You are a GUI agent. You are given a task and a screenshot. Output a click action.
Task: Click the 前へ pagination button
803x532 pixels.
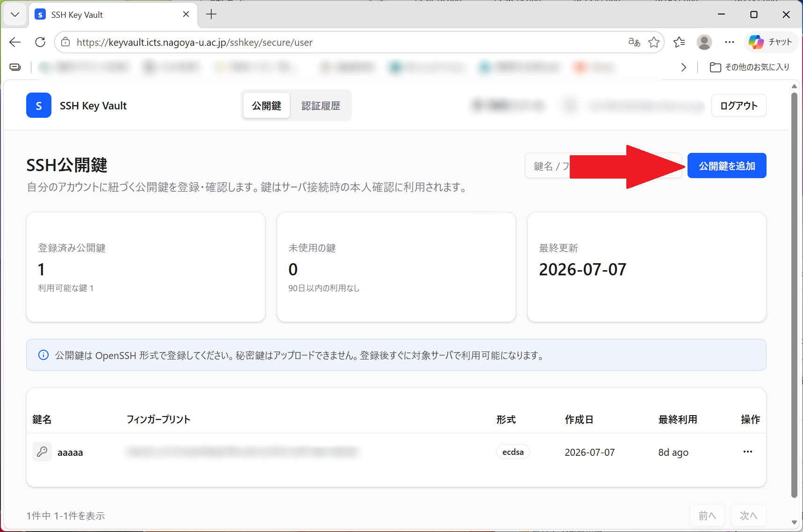click(707, 515)
